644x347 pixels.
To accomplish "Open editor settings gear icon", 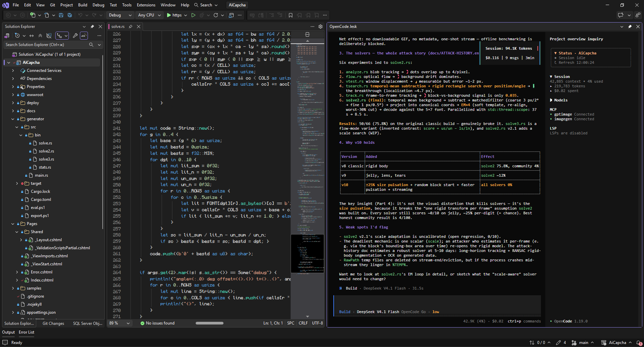I will [x=320, y=27].
